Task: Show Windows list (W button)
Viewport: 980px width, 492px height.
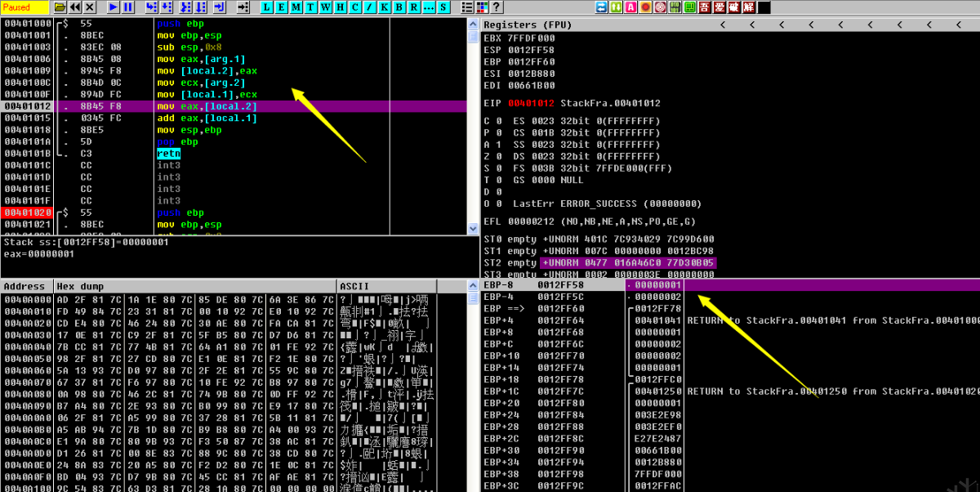Action: [x=325, y=7]
